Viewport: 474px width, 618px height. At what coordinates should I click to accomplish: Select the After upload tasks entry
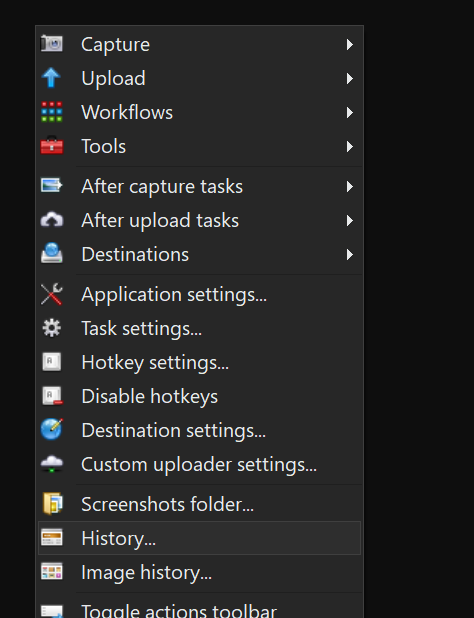coord(199,220)
